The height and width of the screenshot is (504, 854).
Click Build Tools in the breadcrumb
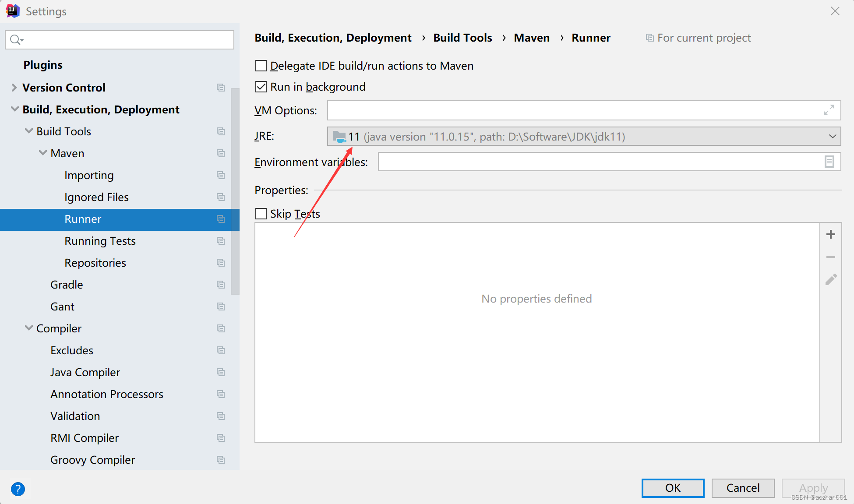pos(462,38)
